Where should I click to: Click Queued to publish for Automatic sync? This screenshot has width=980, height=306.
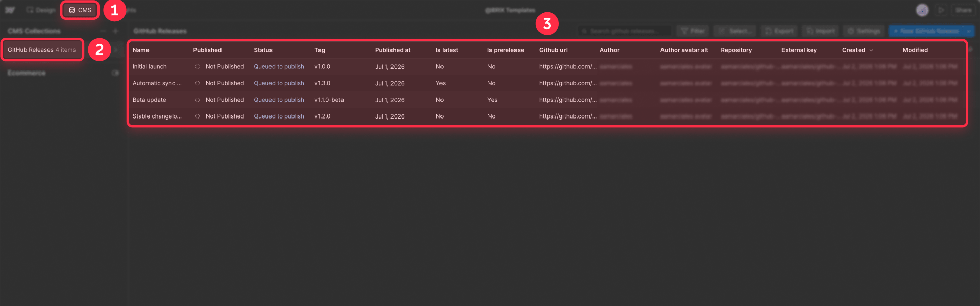[279, 83]
